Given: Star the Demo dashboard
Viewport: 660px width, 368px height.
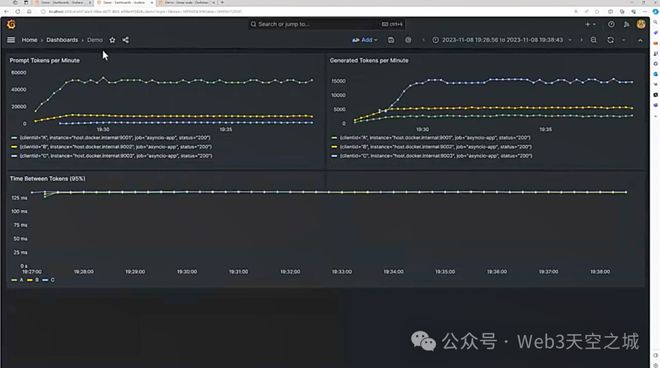Looking at the screenshot, I should tap(112, 40).
